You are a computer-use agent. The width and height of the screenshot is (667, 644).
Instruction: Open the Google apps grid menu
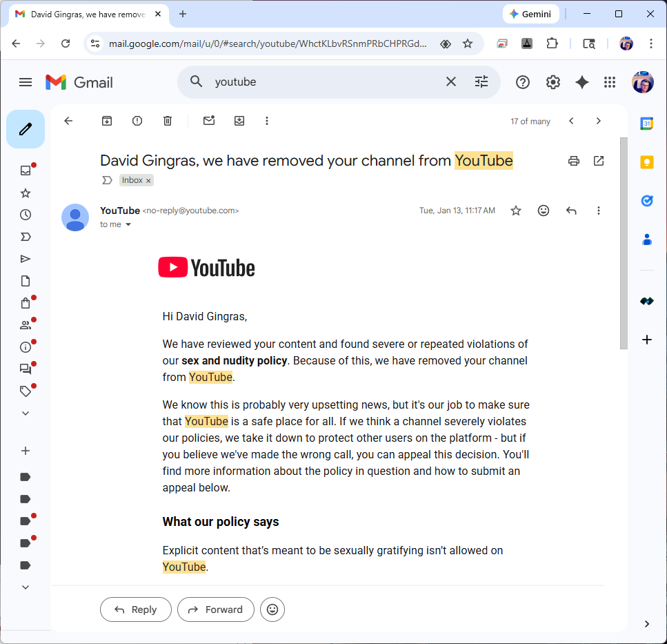(610, 82)
